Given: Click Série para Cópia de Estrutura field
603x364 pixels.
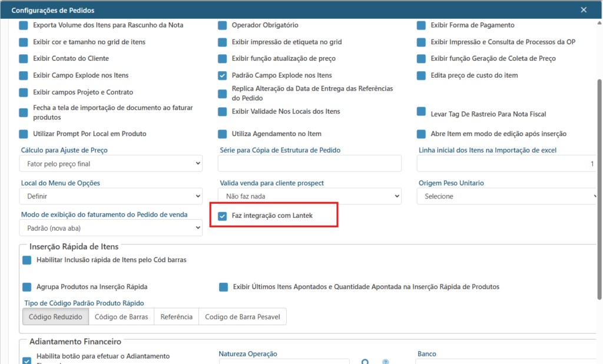Looking at the screenshot, I should tap(309, 163).
